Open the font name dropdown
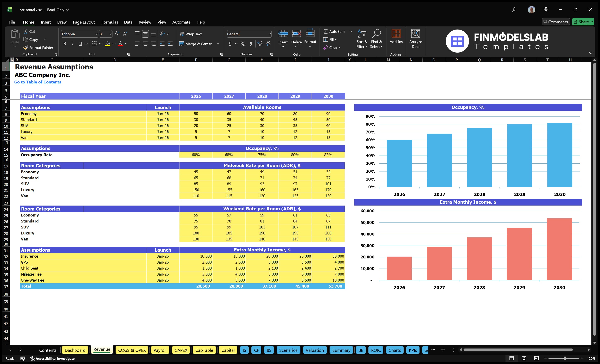The height and width of the screenshot is (364, 600). coord(97,34)
